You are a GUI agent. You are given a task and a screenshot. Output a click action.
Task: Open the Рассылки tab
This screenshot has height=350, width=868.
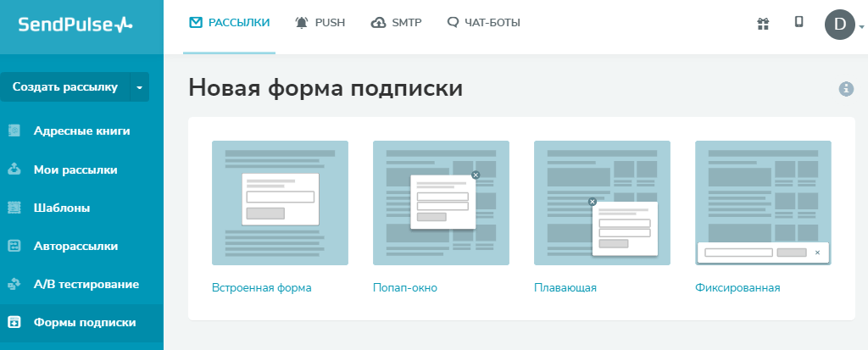click(x=229, y=23)
